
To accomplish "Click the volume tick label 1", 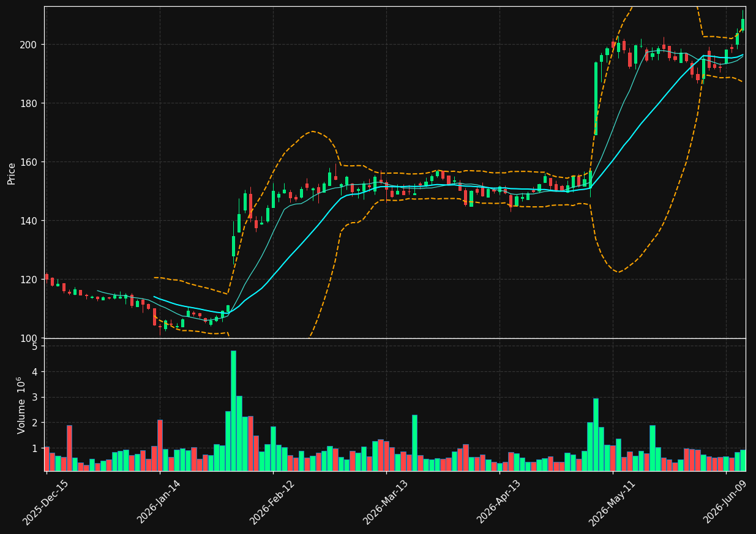I will tap(36, 448).
